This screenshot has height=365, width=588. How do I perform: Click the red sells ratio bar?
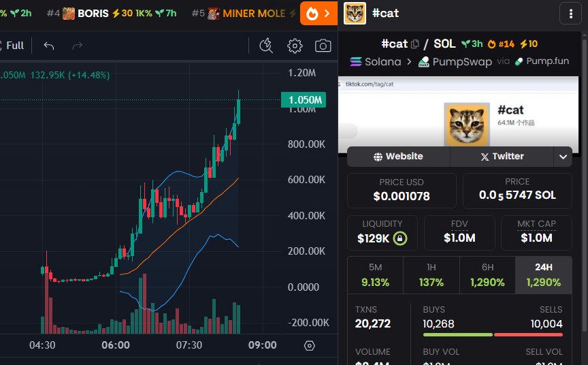click(528, 334)
